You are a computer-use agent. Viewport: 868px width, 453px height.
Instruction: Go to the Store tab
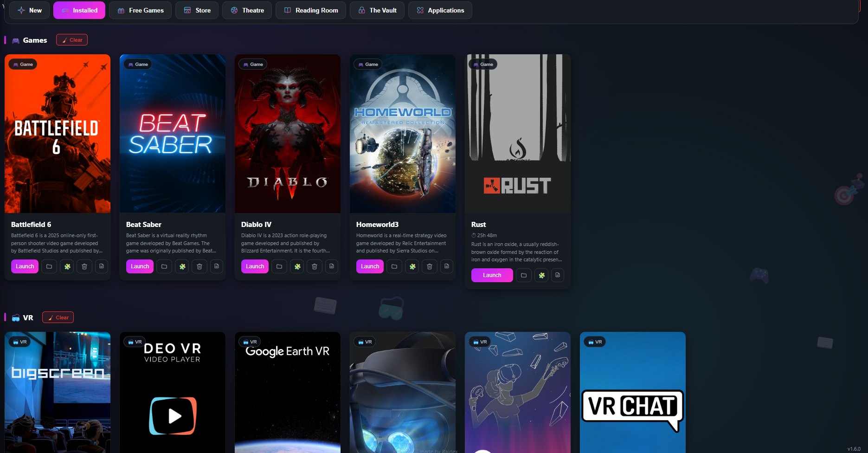click(x=197, y=10)
